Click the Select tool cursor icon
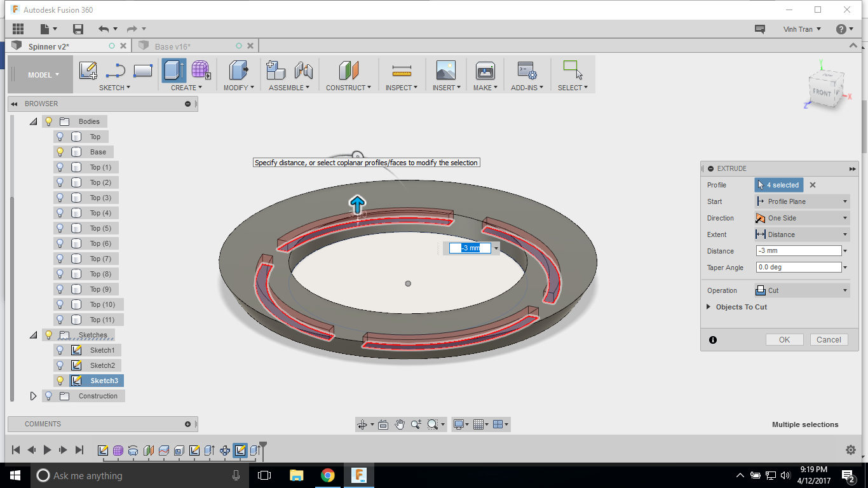Screen dimensions: 868x488 [x=573, y=71]
